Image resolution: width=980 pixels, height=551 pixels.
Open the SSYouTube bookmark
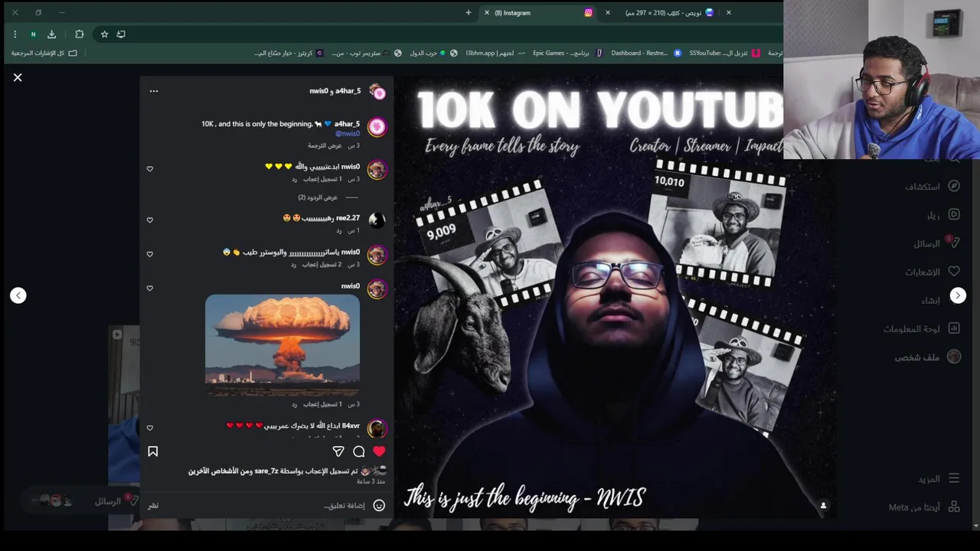(x=724, y=53)
